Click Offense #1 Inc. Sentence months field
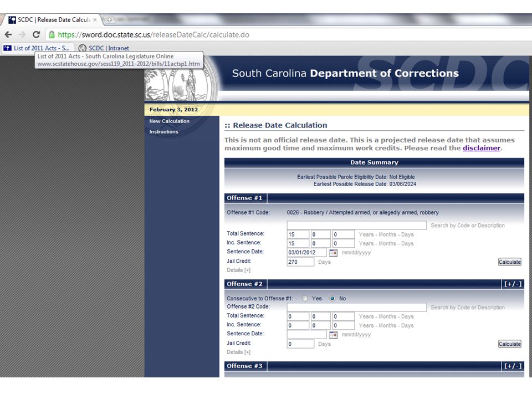 (321, 244)
